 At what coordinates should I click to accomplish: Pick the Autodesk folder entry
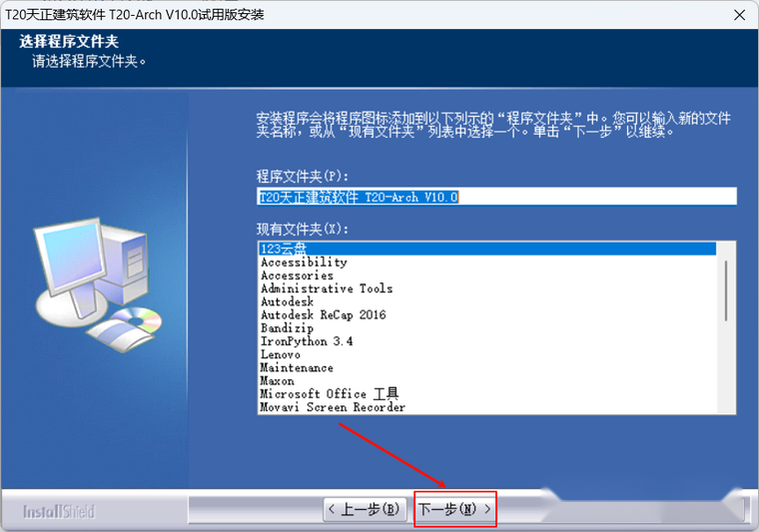click(x=287, y=301)
